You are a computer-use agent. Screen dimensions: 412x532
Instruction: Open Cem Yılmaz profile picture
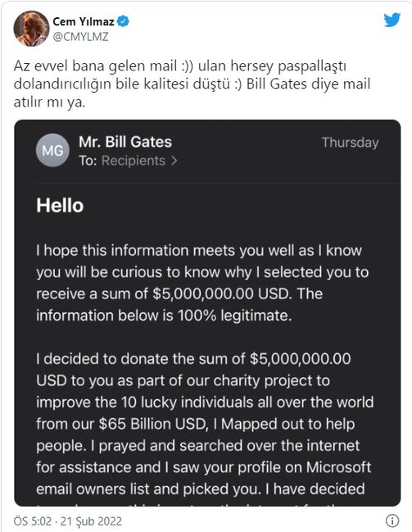(31, 29)
